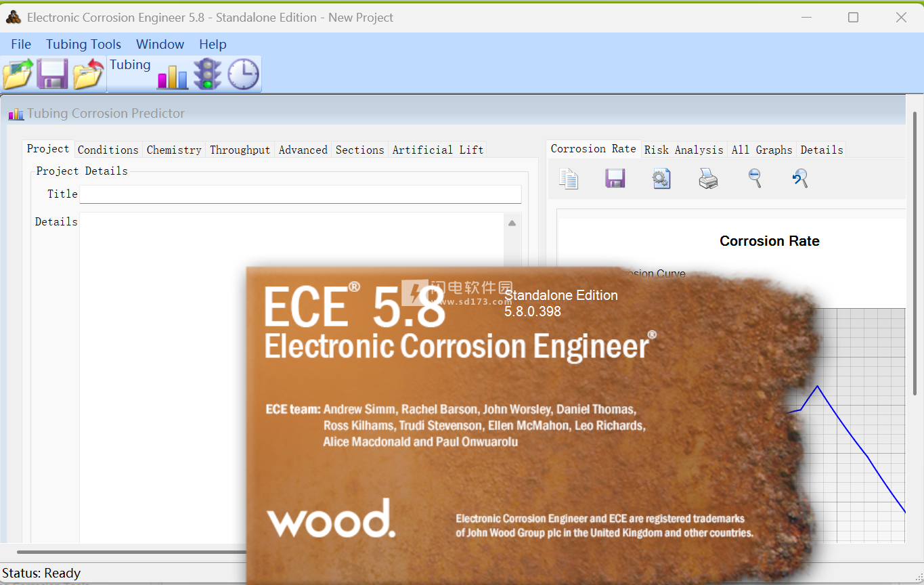924x585 pixels.
Task: Open graph settings gear icon
Action: 661,179
